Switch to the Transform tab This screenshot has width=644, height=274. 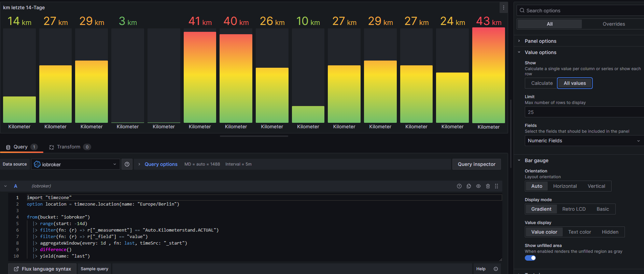(70, 147)
